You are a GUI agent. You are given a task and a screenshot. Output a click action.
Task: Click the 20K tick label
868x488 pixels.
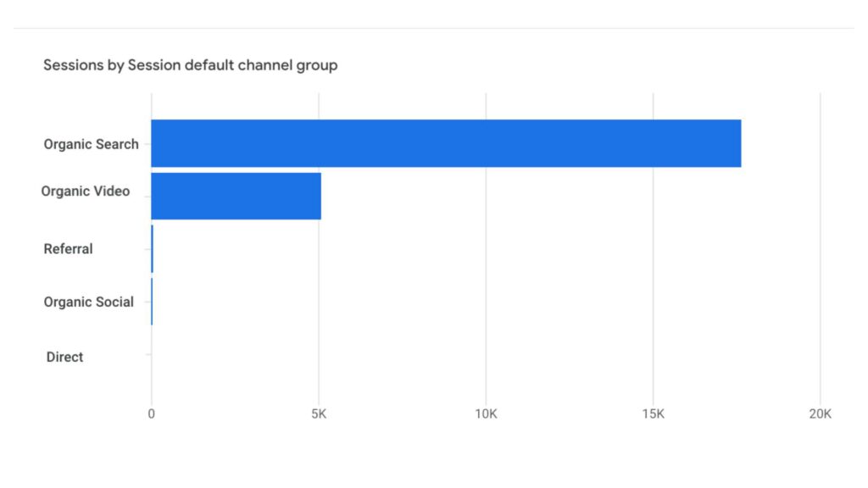coord(820,413)
